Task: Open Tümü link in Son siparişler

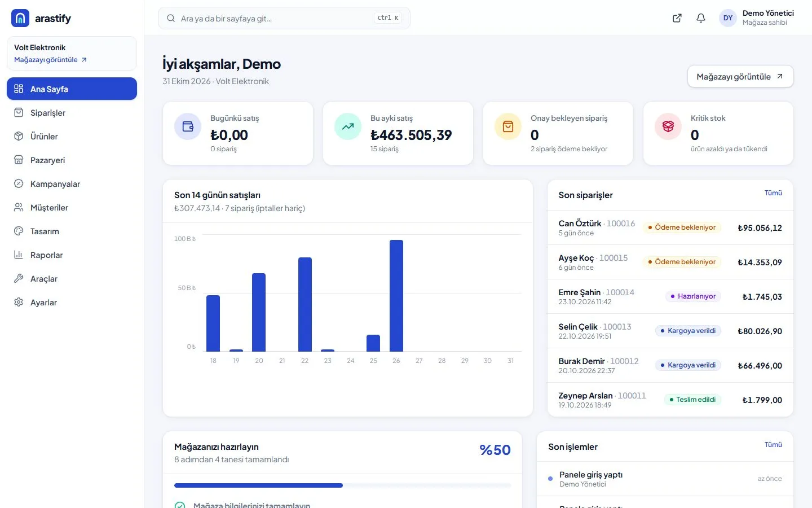Action: click(x=773, y=193)
